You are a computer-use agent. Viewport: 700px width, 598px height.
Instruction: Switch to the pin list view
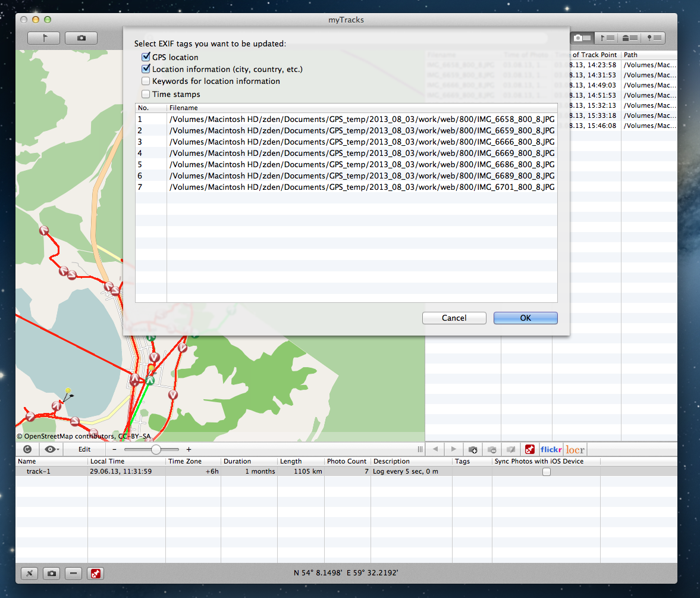(x=654, y=38)
